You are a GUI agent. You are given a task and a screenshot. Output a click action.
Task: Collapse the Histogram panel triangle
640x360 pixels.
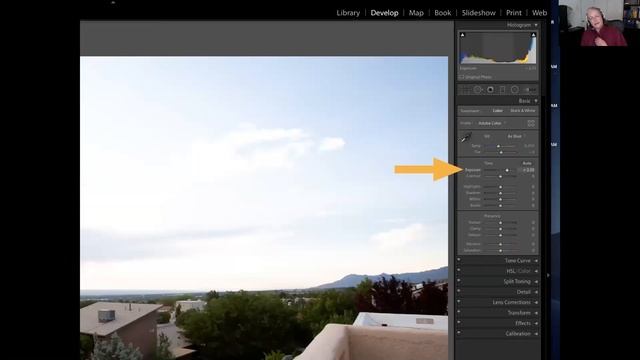tap(536, 25)
